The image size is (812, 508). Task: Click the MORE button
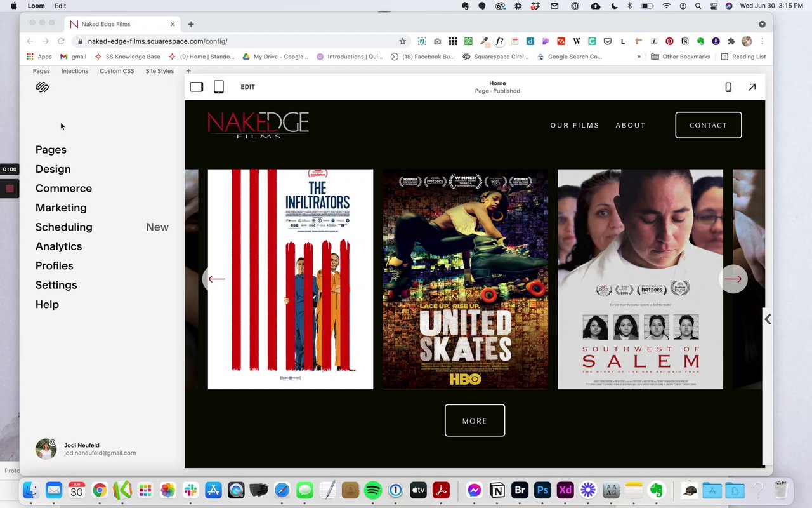pyautogui.click(x=475, y=420)
